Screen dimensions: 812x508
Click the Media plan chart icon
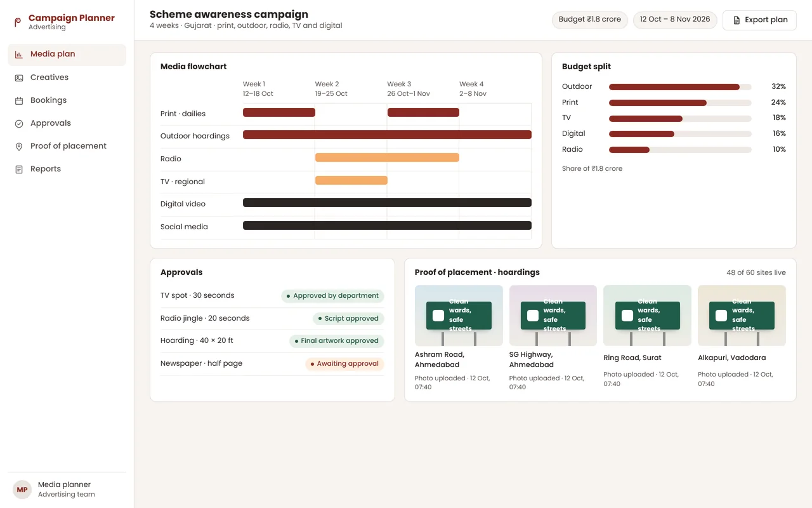[19, 55]
